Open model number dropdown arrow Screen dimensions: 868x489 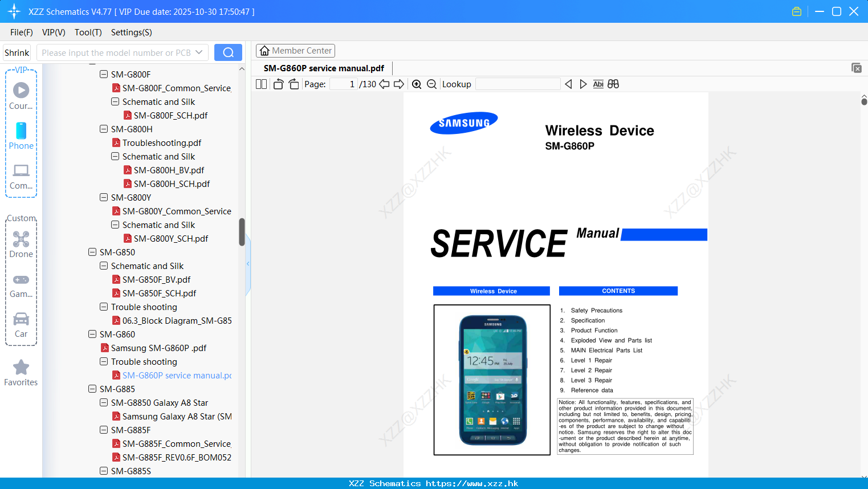[x=199, y=52]
